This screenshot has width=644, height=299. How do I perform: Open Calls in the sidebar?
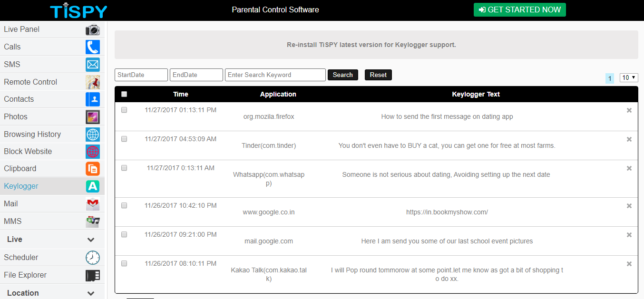(x=52, y=47)
